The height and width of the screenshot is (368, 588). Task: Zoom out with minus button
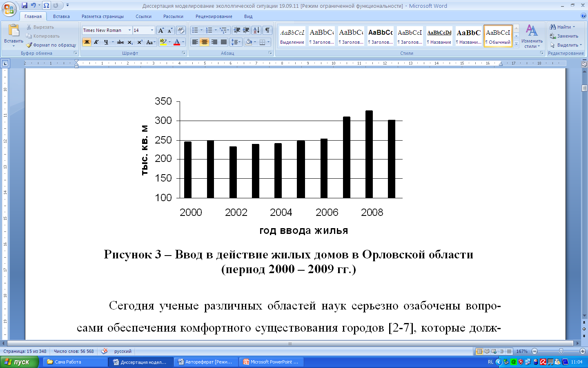click(x=535, y=351)
